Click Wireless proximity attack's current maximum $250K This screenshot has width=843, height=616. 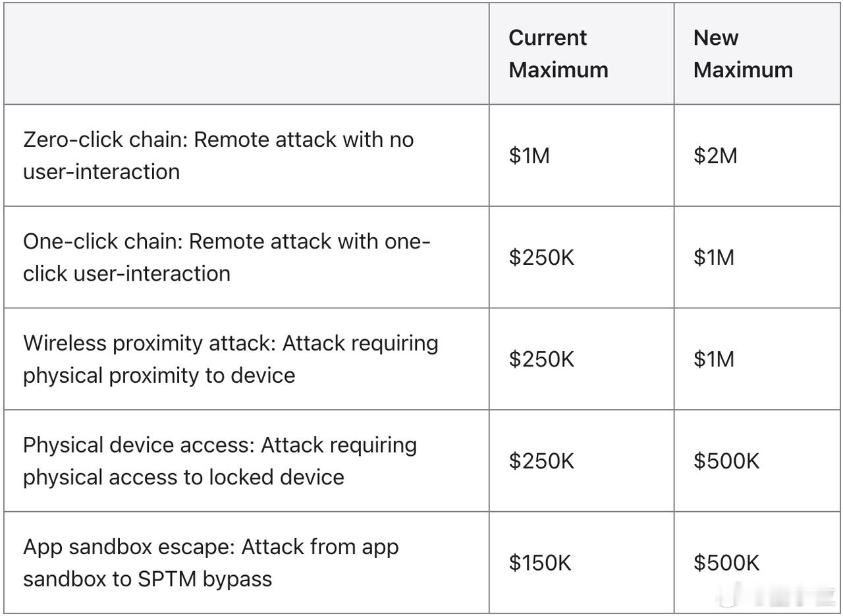[541, 360]
